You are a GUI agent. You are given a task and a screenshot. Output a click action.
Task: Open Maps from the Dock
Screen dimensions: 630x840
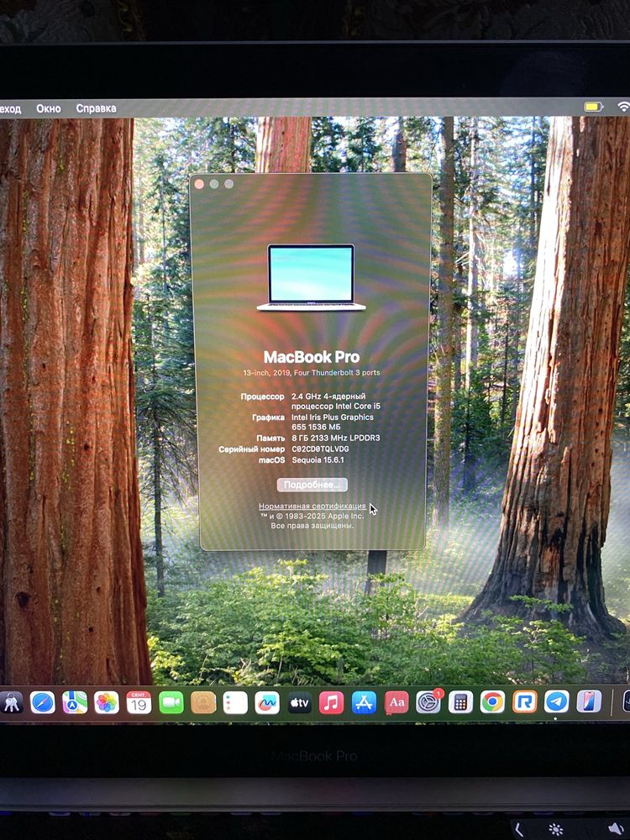coord(75,702)
